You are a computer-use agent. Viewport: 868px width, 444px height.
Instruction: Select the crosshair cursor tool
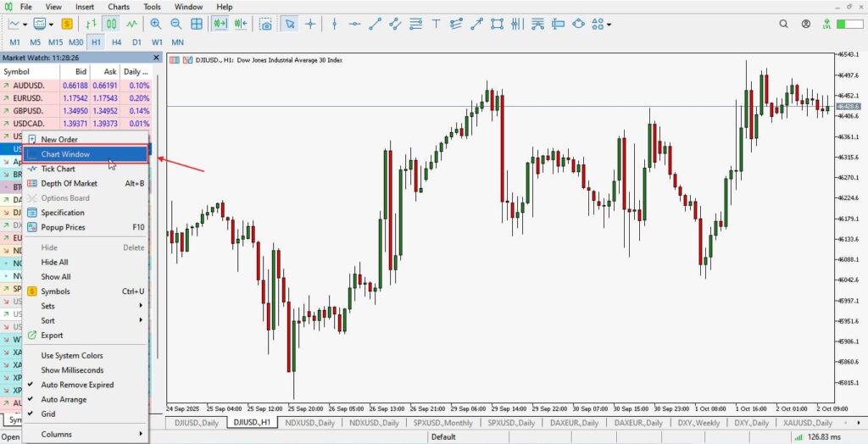pyautogui.click(x=311, y=25)
